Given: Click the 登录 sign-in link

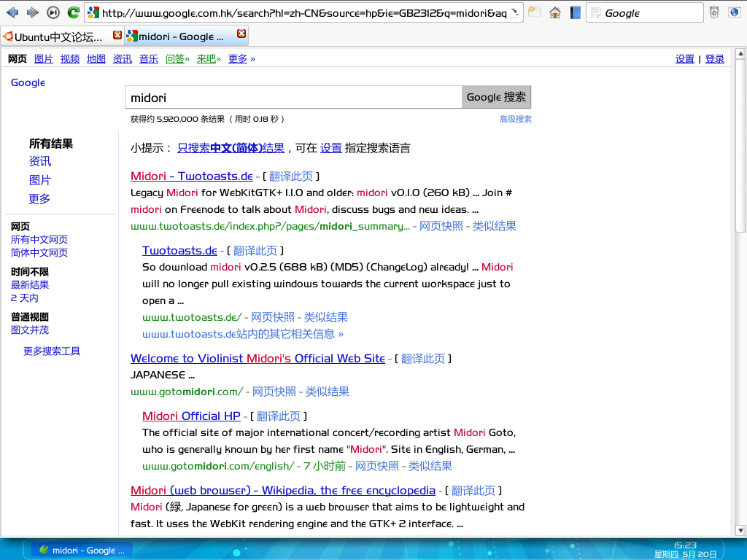Looking at the screenshot, I should tap(715, 58).
